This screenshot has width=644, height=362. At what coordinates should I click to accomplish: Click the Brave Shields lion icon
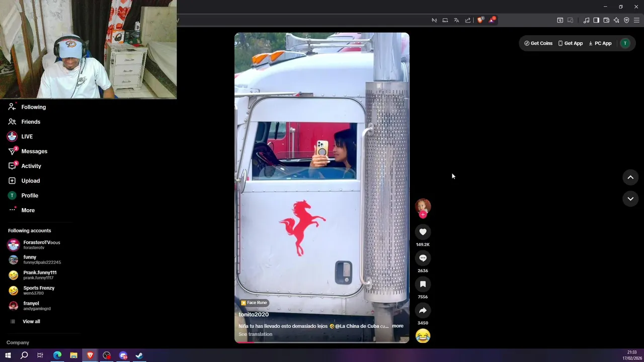480,20
